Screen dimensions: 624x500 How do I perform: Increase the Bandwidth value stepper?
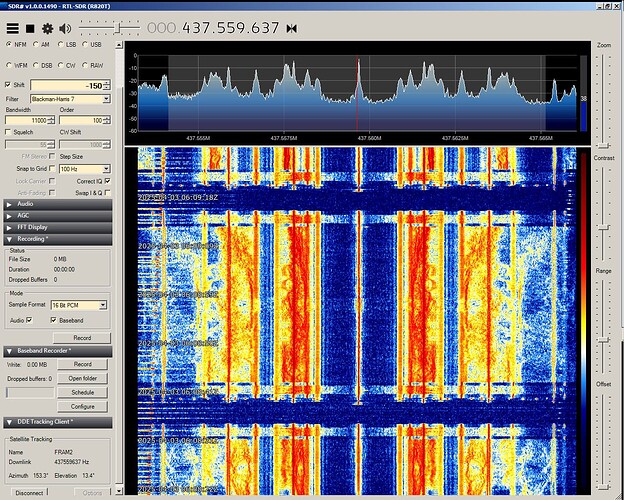51,118
